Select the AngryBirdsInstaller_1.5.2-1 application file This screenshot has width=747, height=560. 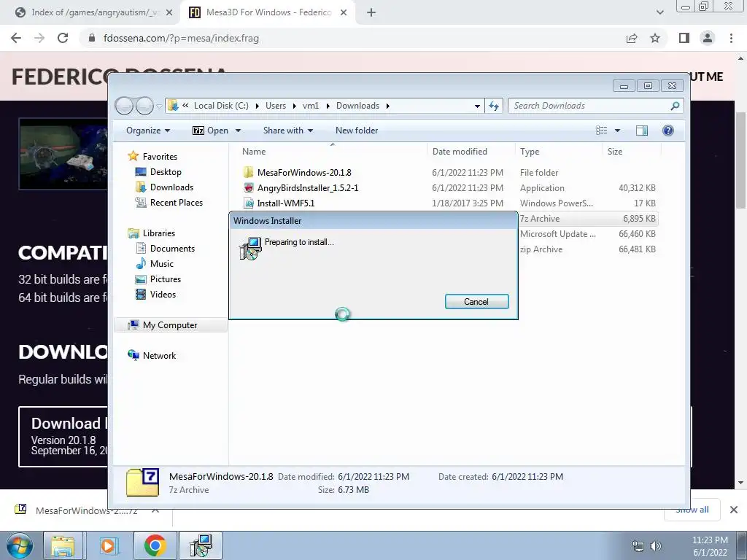pyautogui.click(x=449, y=187)
